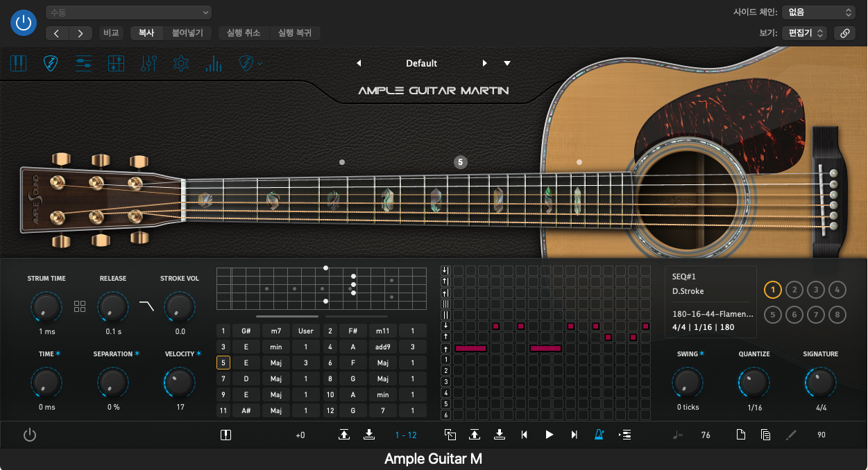Image resolution: width=868 pixels, height=470 pixels.
Task: Click the overlapping squares copy-pattern icon in sequencer bar
Action: point(450,435)
